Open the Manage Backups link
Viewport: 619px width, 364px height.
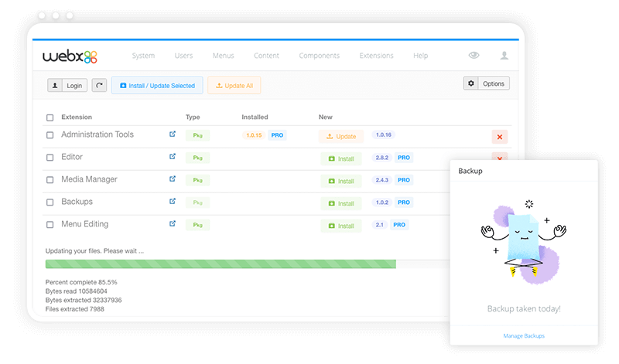(524, 335)
